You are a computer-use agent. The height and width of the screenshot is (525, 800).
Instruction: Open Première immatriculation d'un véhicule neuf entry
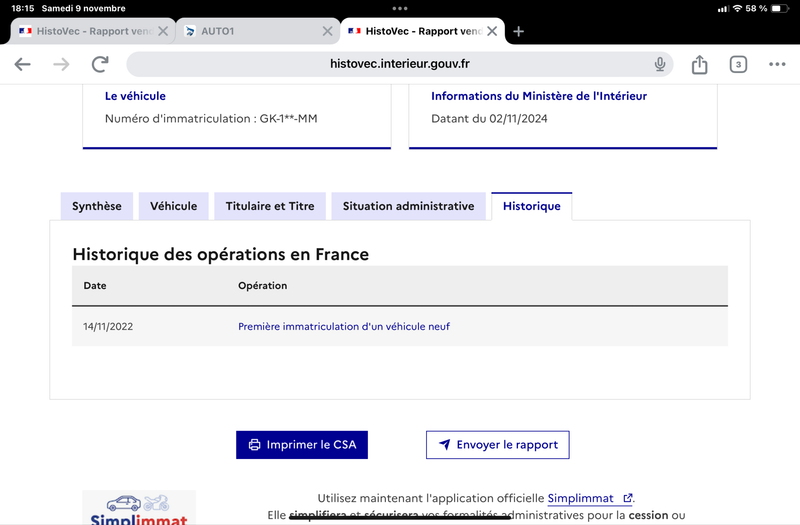click(x=344, y=327)
